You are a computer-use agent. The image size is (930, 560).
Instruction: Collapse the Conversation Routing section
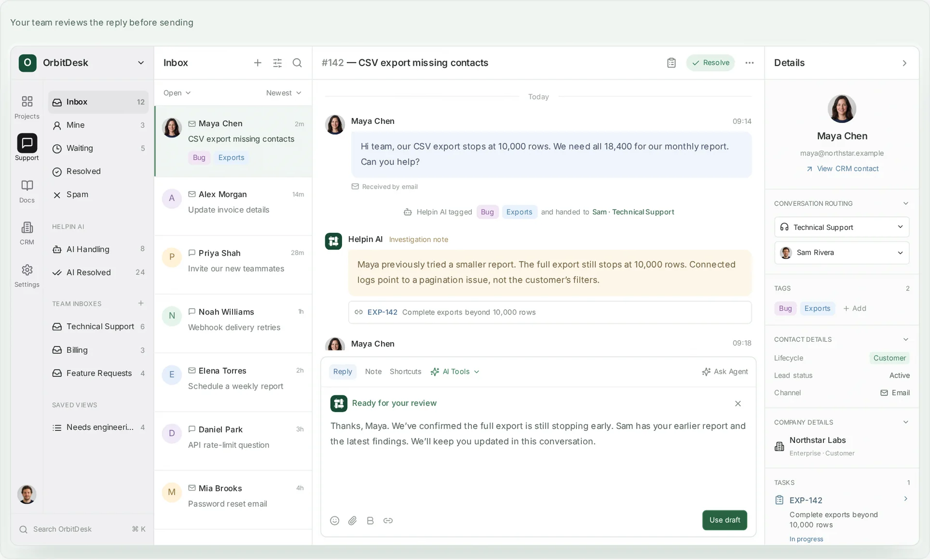(x=905, y=204)
